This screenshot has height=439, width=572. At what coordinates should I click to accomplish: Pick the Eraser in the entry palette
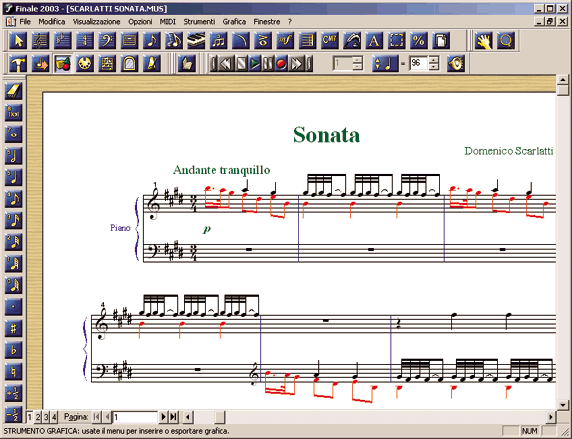tap(13, 91)
